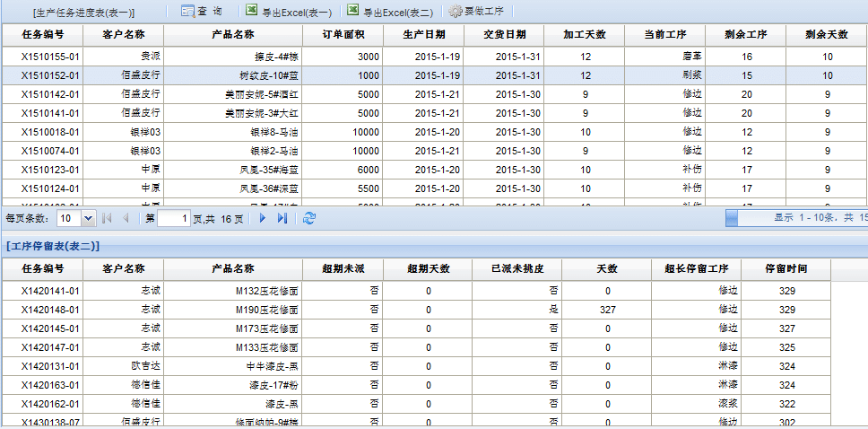Advance to the next page
This screenshot has width=868, height=429.
pyautogui.click(x=263, y=218)
